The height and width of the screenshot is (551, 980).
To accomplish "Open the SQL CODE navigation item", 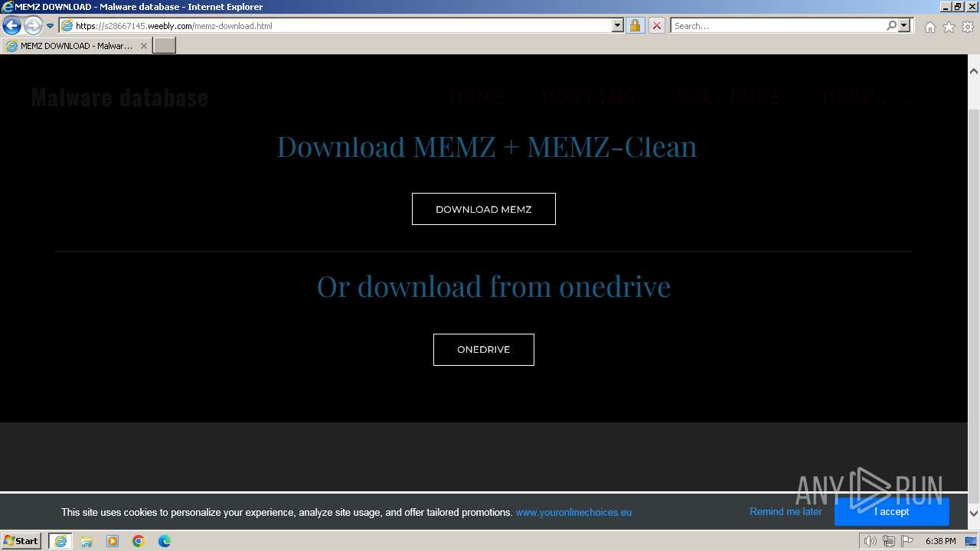I will [729, 96].
